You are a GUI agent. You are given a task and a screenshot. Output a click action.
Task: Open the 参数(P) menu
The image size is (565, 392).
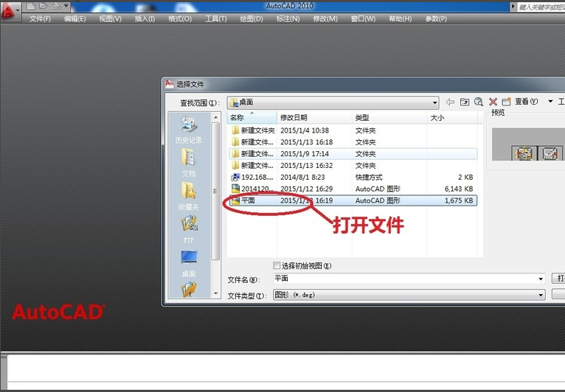point(436,18)
